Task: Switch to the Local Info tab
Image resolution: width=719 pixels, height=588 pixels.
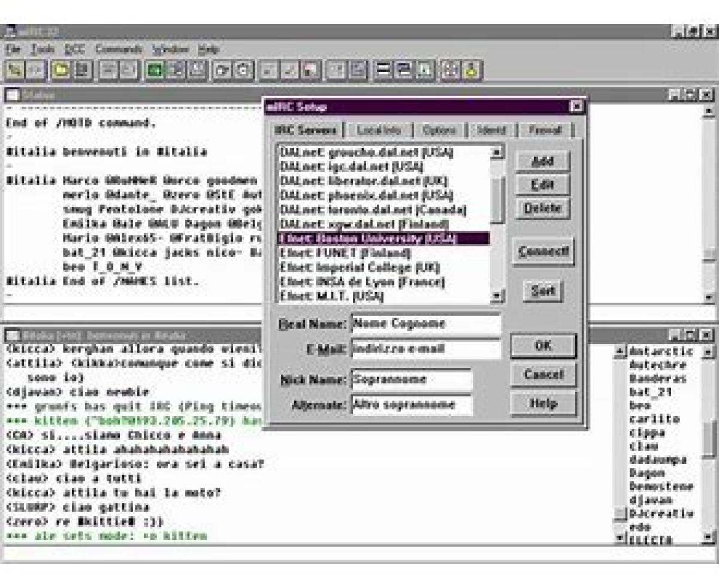Action: 379,130
